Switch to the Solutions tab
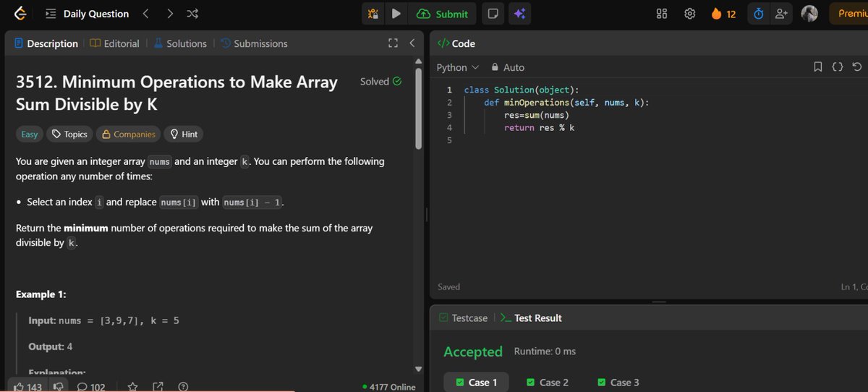868x392 pixels. 180,43
